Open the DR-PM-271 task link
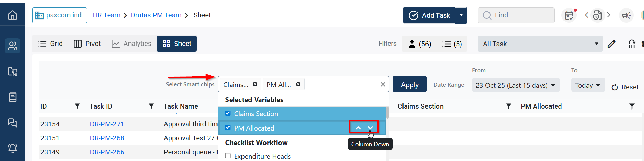644x161 pixels. [107, 124]
